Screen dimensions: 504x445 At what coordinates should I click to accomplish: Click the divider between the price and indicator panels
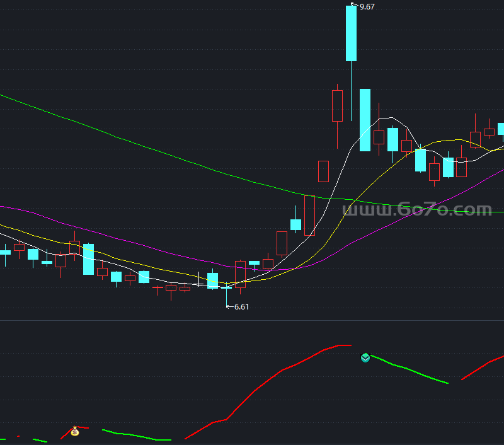tap(252, 320)
